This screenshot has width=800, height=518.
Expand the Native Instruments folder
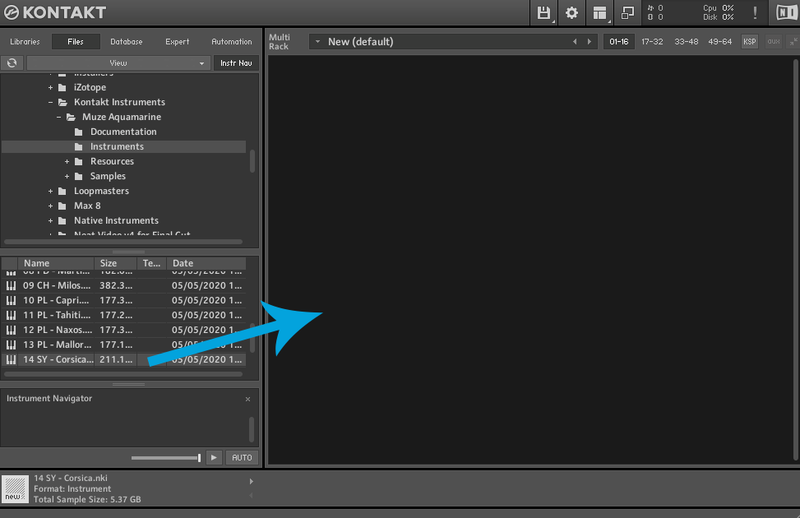pyautogui.click(x=51, y=221)
